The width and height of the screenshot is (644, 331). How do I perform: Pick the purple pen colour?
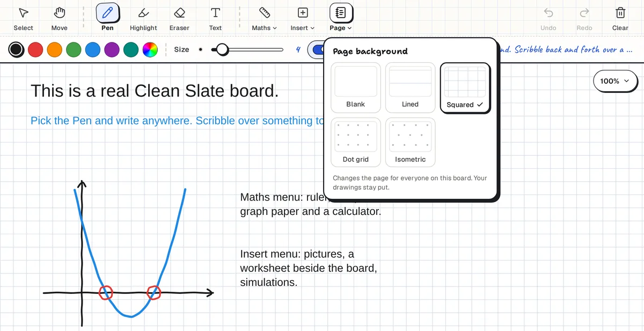click(112, 50)
